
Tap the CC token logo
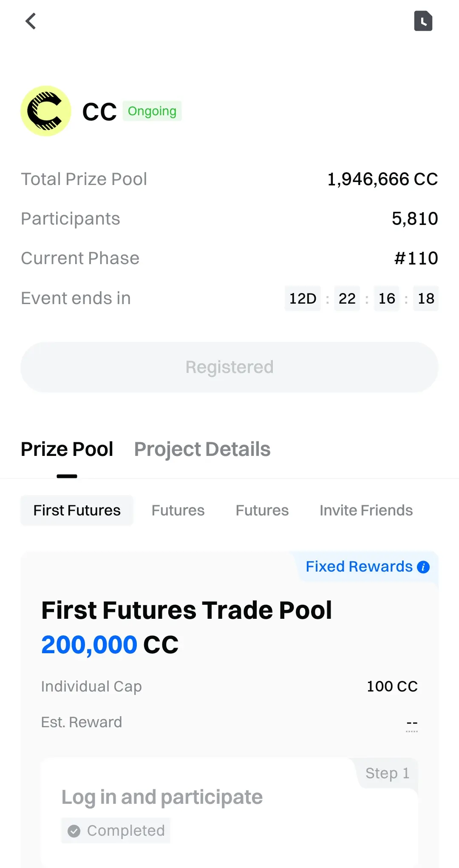click(x=46, y=111)
